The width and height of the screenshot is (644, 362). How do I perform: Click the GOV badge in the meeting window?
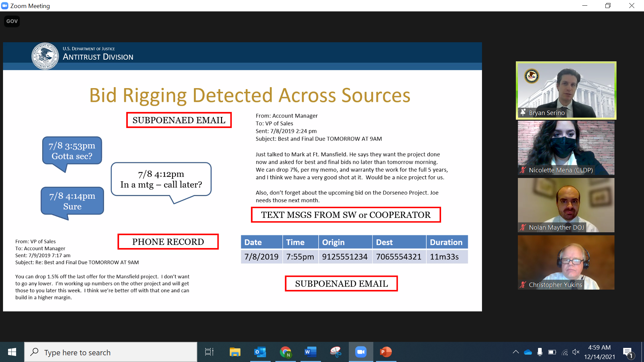(x=12, y=21)
